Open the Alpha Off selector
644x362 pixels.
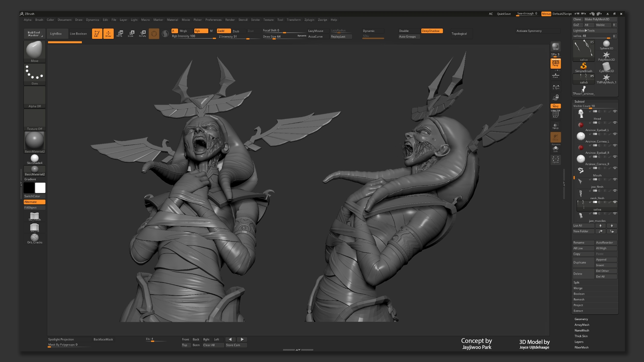coord(35,97)
